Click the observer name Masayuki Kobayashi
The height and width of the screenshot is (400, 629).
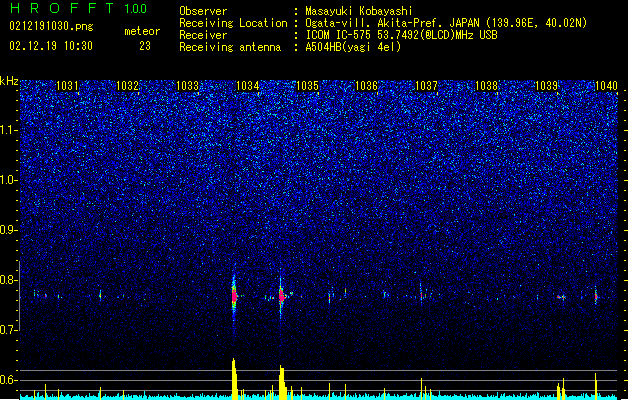pyautogui.click(x=359, y=11)
